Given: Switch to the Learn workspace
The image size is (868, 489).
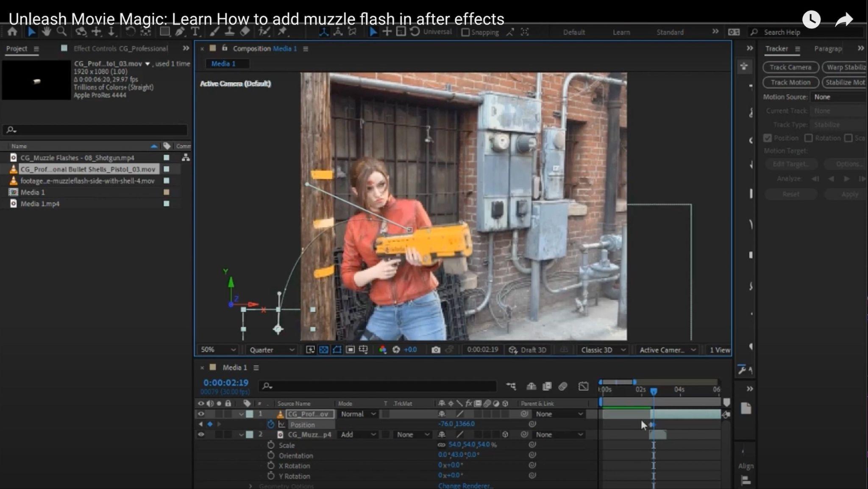Looking at the screenshot, I should [x=621, y=32].
